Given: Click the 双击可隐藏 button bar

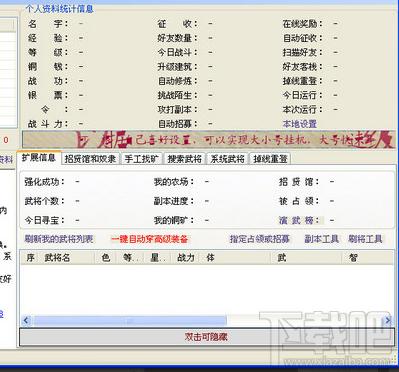Looking at the screenshot, I should coord(206,337).
